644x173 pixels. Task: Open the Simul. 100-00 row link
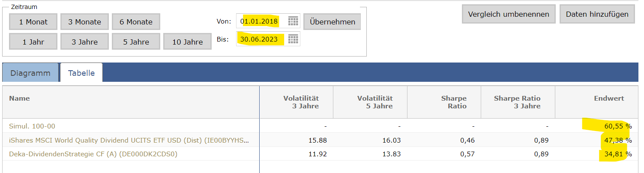click(x=32, y=126)
